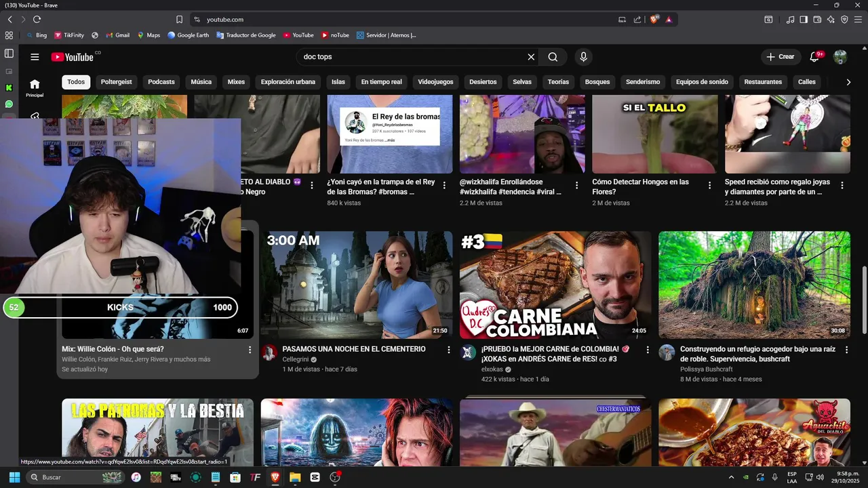Screen dimensions: 868x488
Task: Open the Traductor de Google bookmark
Action: click(x=245, y=35)
